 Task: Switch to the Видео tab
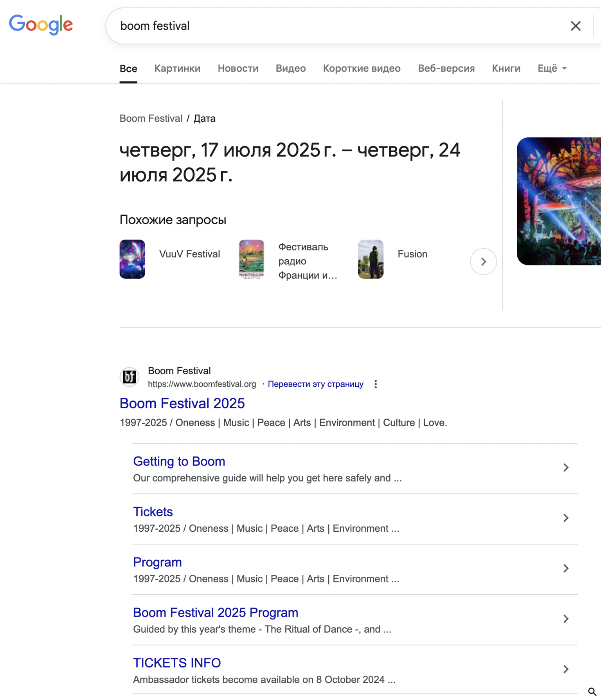291,69
